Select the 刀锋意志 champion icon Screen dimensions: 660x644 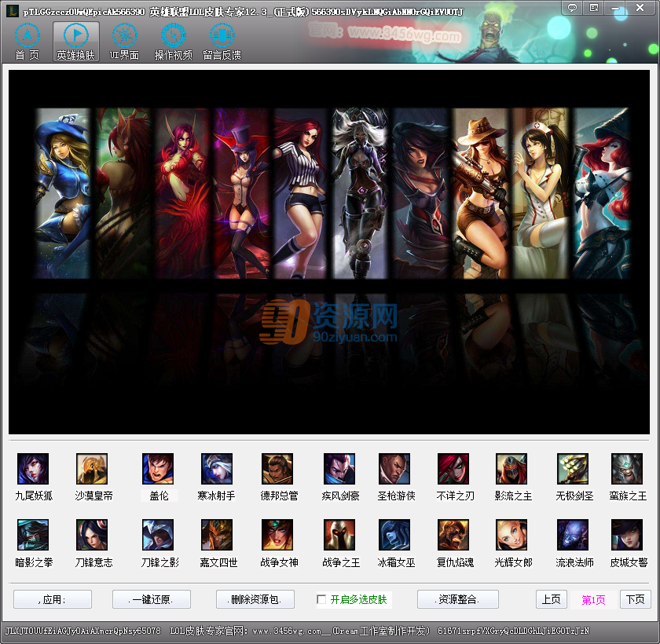92,535
